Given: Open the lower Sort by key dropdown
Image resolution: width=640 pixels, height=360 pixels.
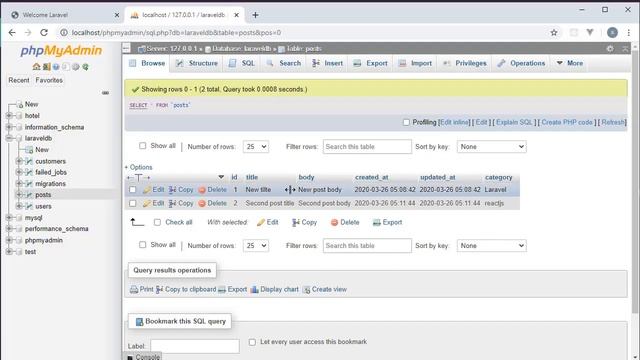Looking at the screenshot, I should click(492, 246).
